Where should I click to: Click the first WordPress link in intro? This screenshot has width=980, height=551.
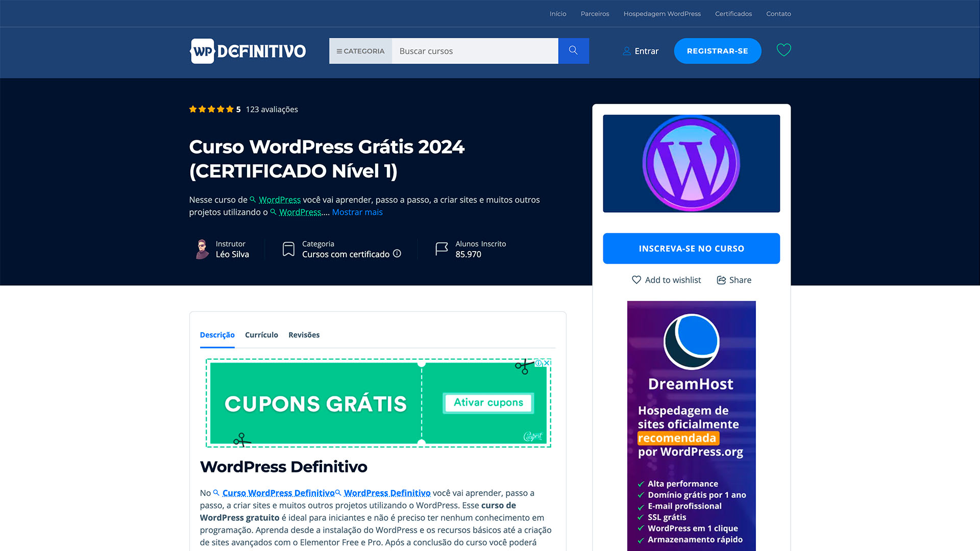coord(279,199)
